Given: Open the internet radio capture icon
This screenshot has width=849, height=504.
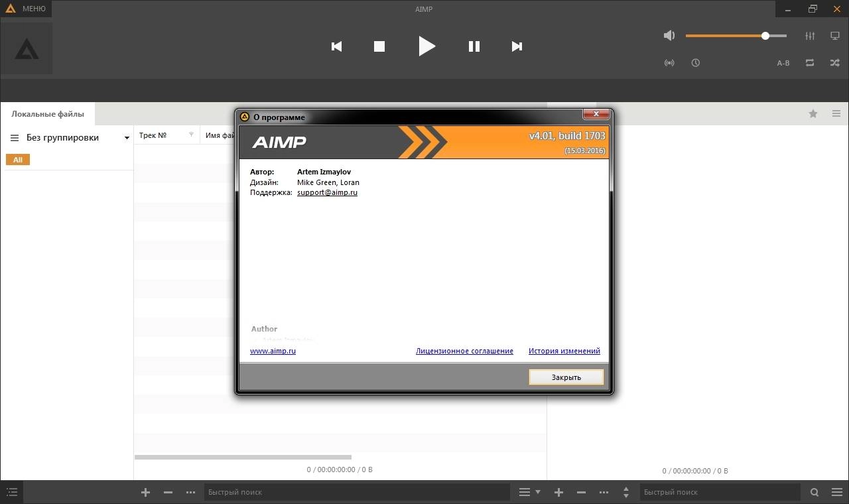Looking at the screenshot, I should tap(669, 63).
